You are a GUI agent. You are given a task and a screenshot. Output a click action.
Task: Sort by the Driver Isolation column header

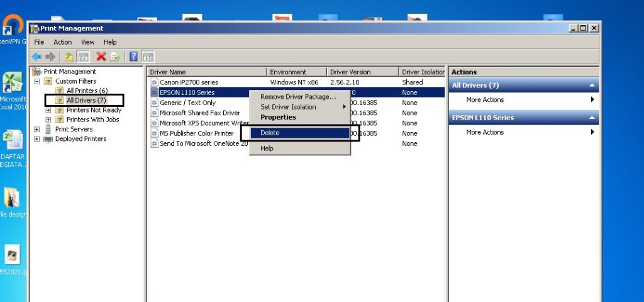click(422, 72)
